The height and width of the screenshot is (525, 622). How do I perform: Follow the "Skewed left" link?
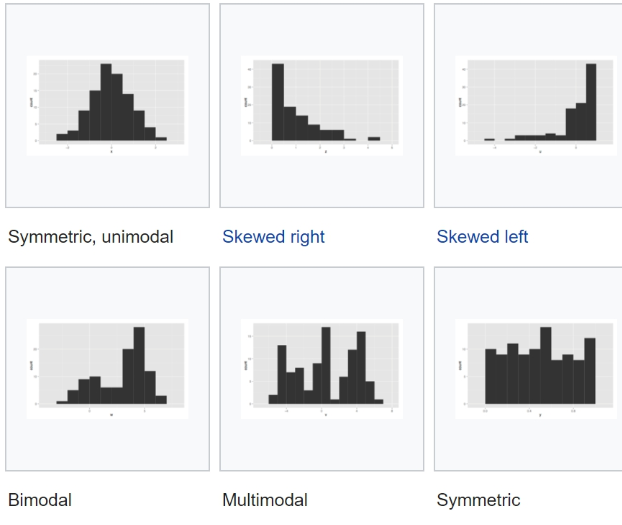482,237
